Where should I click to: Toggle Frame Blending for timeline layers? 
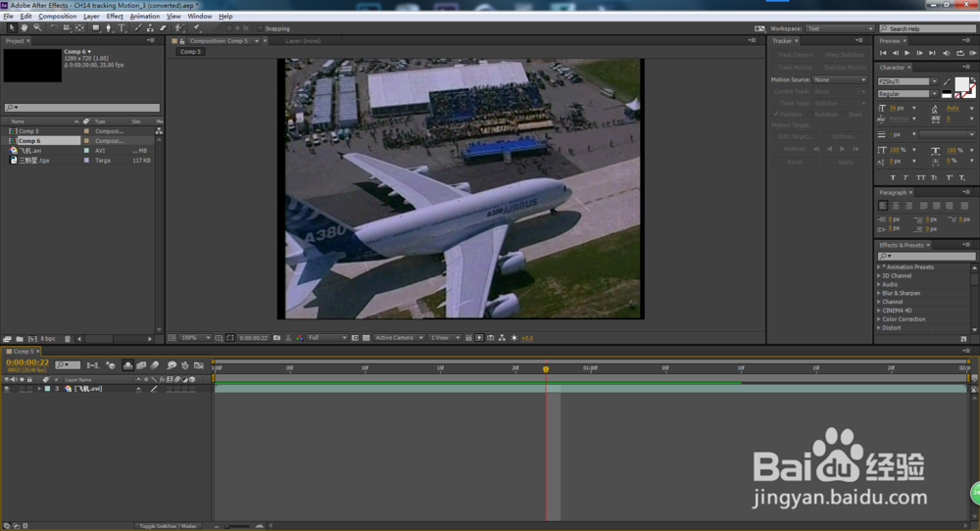pyautogui.click(x=141, y=365)
